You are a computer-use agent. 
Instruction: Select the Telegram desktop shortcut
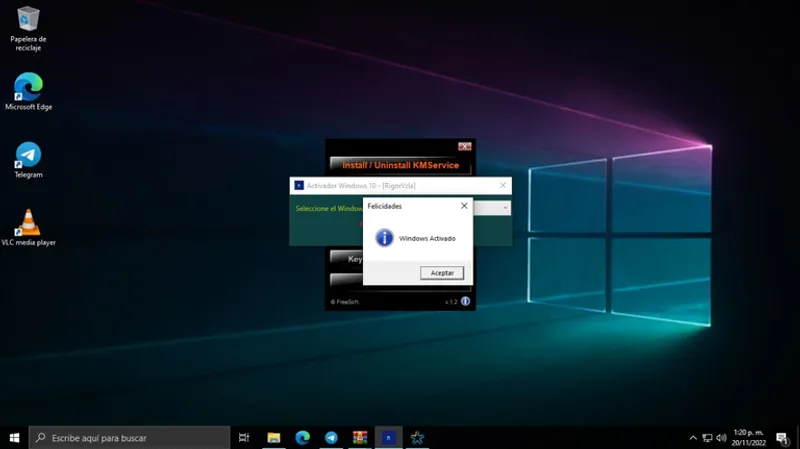[28, 160]
